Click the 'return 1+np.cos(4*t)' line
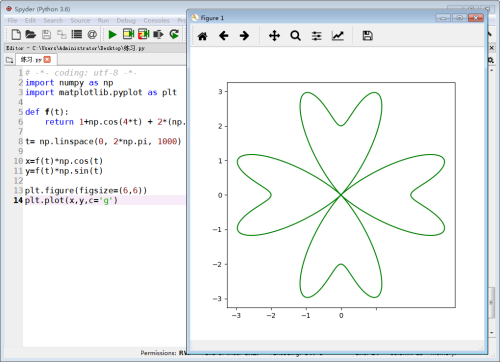Image resolution: width=500 pixels, height=362 pixels. point(115,122)
